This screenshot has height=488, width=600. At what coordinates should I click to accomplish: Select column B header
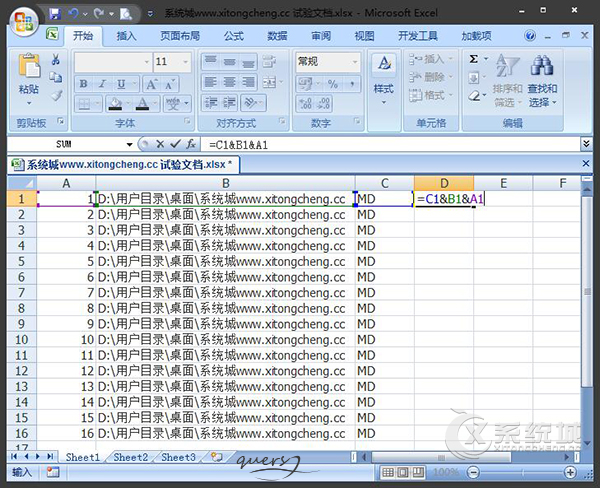226,183
